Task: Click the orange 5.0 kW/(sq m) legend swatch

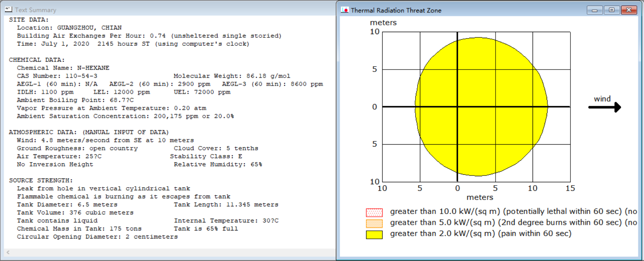Action: point(374,223)
